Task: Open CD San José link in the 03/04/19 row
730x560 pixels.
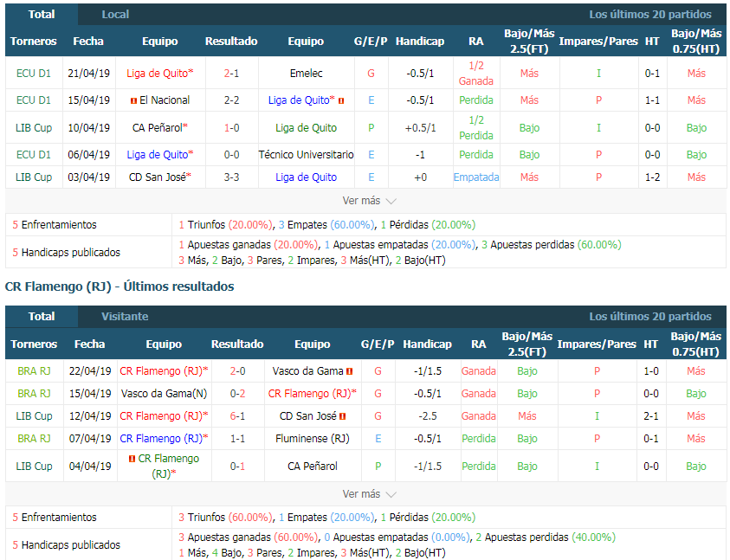Action: tap(159, 177)
